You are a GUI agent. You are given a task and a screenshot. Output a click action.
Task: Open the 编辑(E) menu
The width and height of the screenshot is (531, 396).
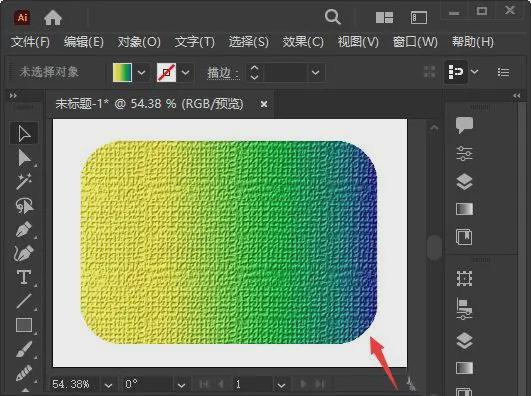(x=84, y=42)
